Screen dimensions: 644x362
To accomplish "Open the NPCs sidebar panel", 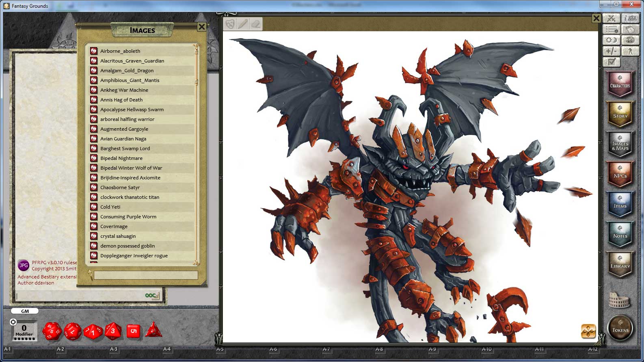I will coord(620,175).
